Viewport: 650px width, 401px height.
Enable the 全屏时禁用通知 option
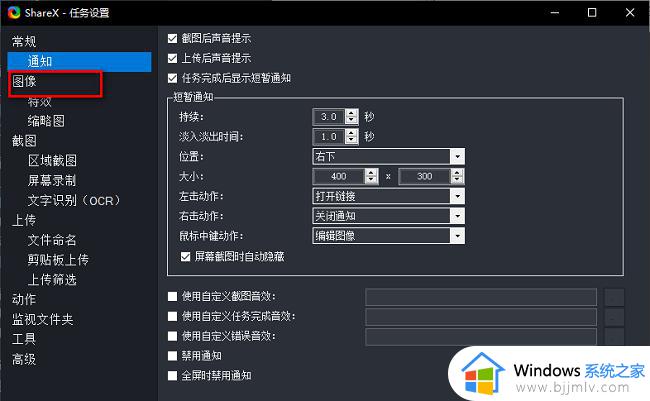(173, 375)
